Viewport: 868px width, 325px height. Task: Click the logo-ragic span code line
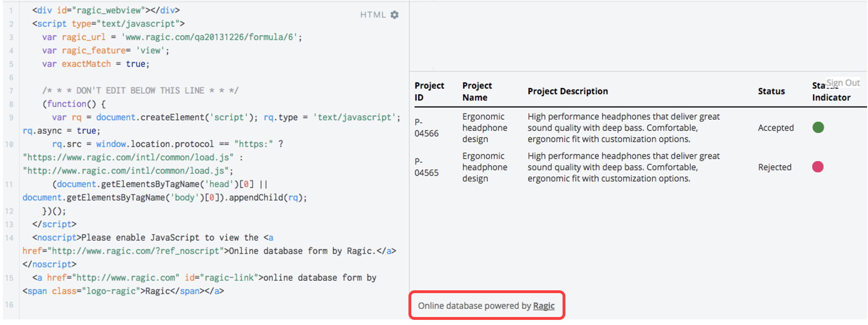coord(123,291)
